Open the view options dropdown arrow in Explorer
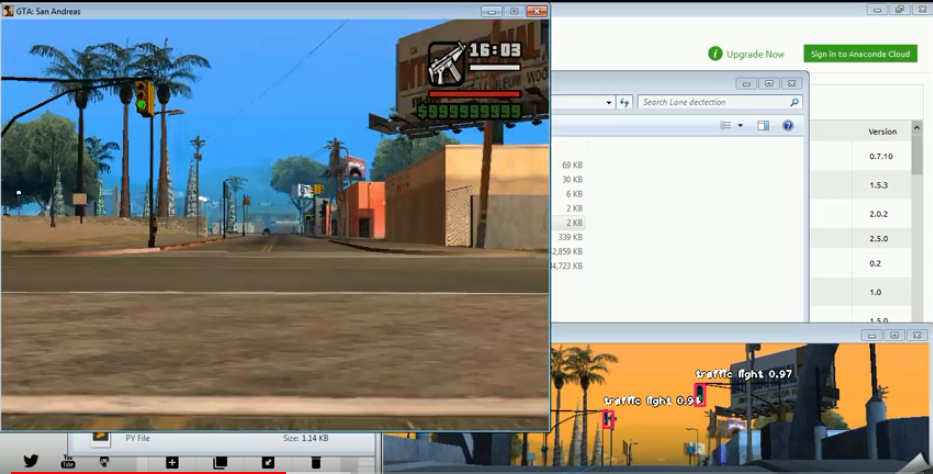Image resolution: width=933 pixels, height=474 pixels. [740, 125]
